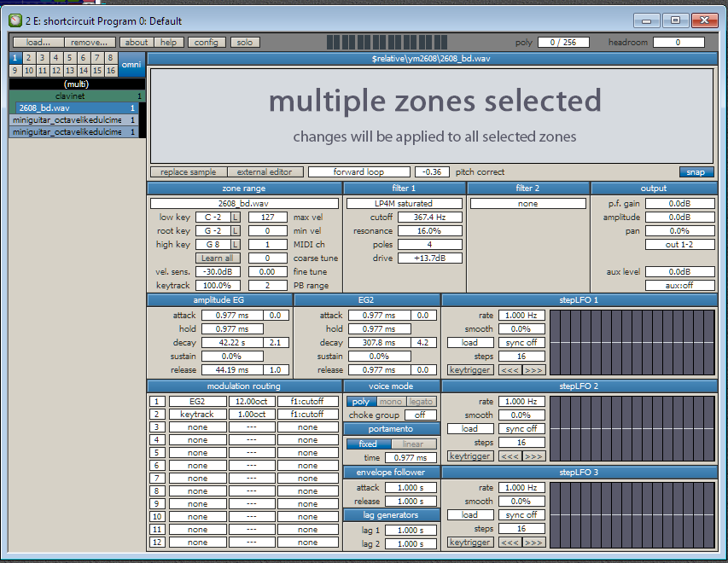Click the pitch correct -0.36 field

point(432,171)
